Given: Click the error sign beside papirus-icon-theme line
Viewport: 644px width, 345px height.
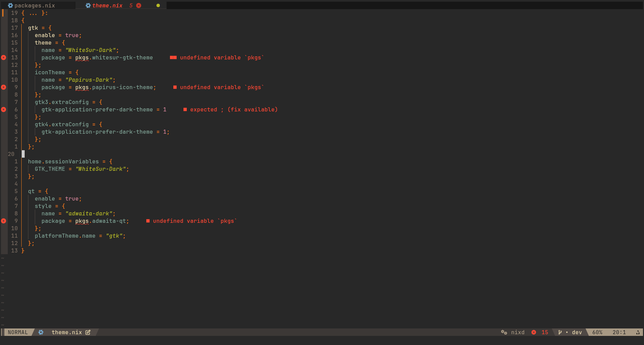Looking at the screenshot, I should (x=4, y=87).
